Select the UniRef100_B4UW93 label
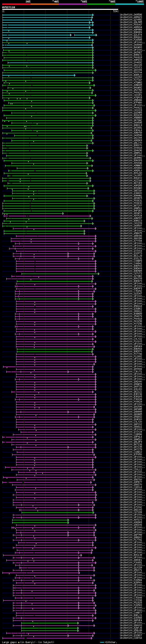146x644 pixels. click(x=131, y=48)
